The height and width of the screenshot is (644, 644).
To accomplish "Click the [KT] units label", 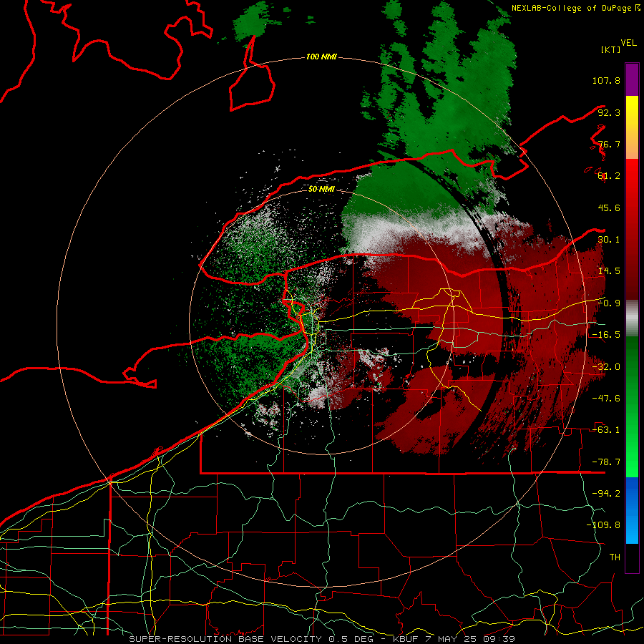I will pos(610,49).
